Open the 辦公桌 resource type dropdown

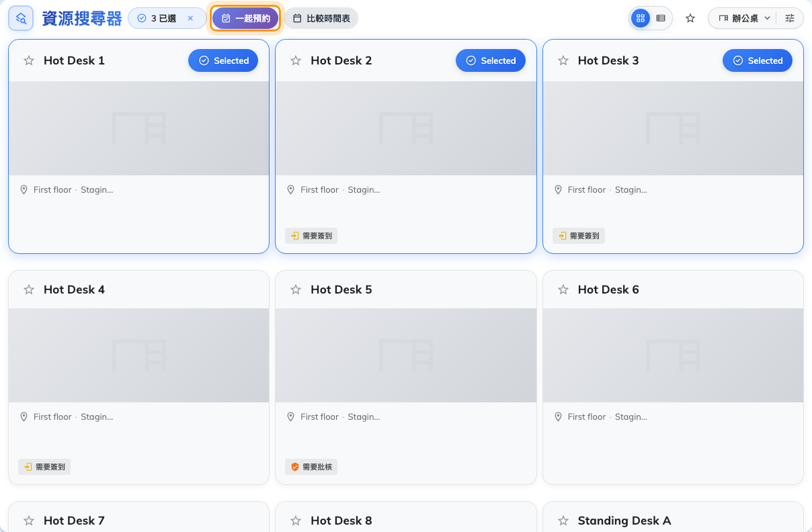[x=744, y=18]
